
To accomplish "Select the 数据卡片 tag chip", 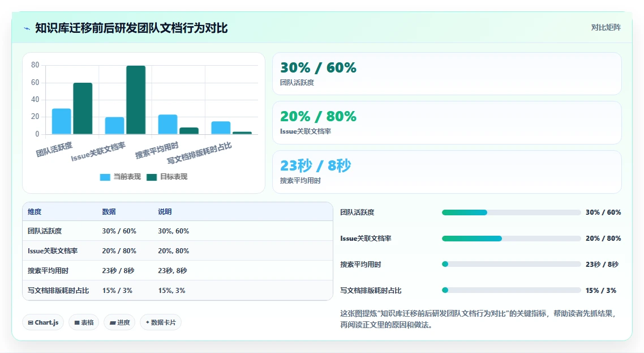I will click(161, 322).
